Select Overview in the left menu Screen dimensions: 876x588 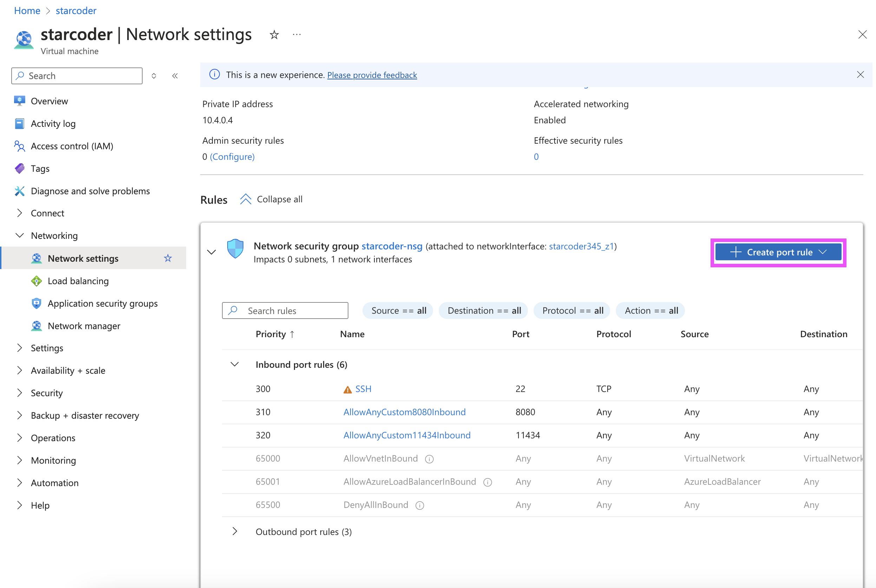tap(49, 101)
